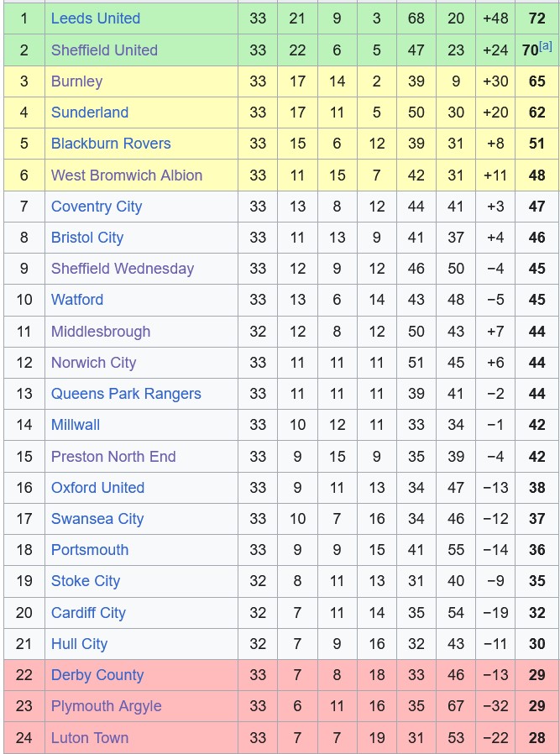Select Sheffield Wednesday link
560x754 pixels.
click(123, 269)
